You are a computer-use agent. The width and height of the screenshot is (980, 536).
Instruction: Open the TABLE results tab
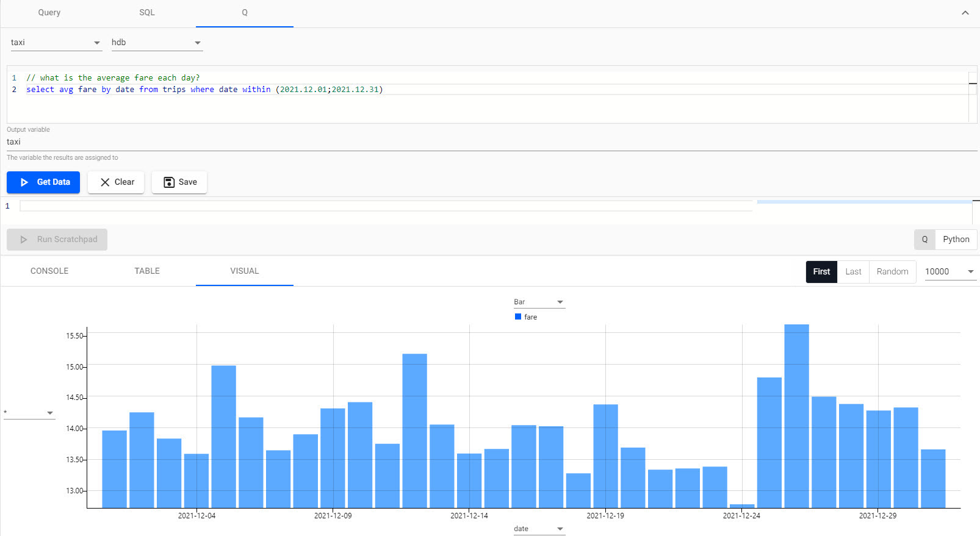pyautogui.click(x=147, y=271)
